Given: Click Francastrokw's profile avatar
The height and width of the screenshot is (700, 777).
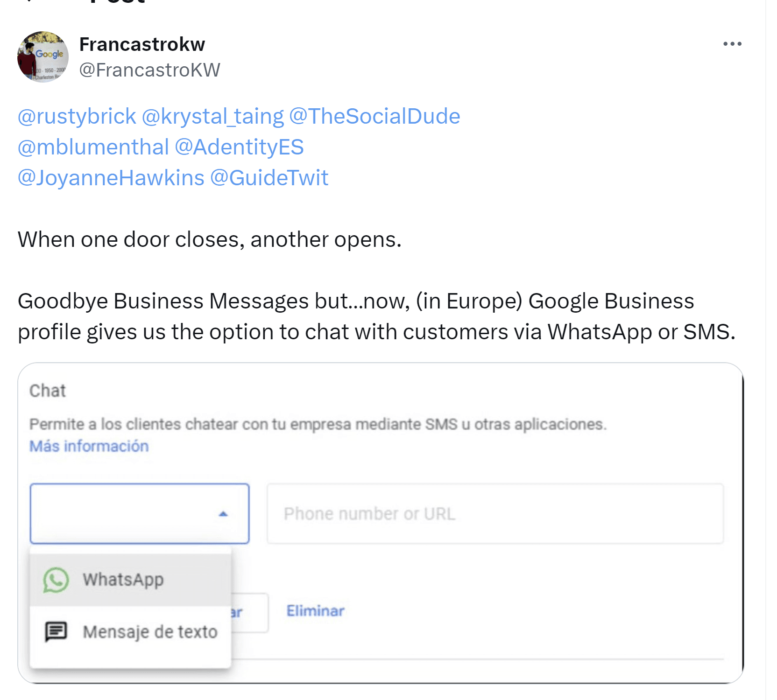Looking at the screenshot, I should pos(42,56).
